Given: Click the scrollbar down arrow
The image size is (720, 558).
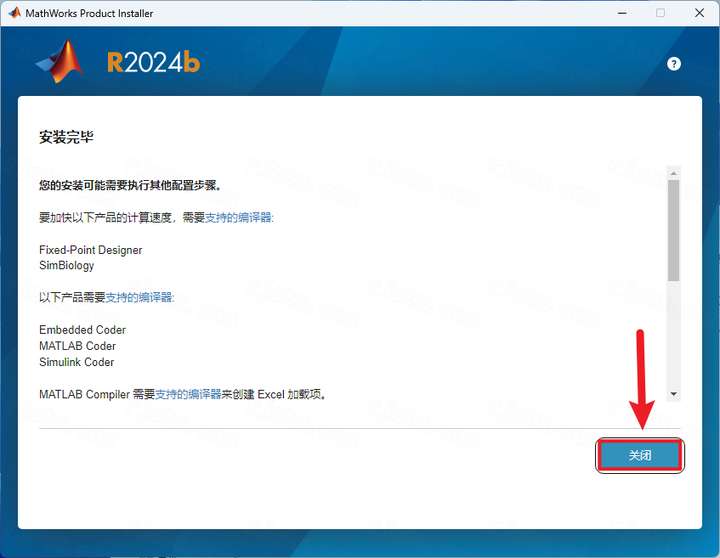Looking at the screenshot, I should pos(674,394).
